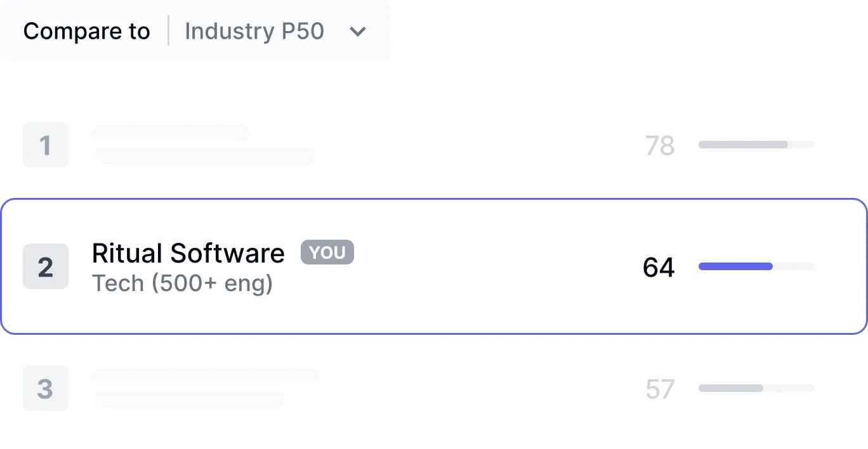Click the score value 78
Image resolution: width=868 pixels, height=449 pixels.
(x=659, y=146)
